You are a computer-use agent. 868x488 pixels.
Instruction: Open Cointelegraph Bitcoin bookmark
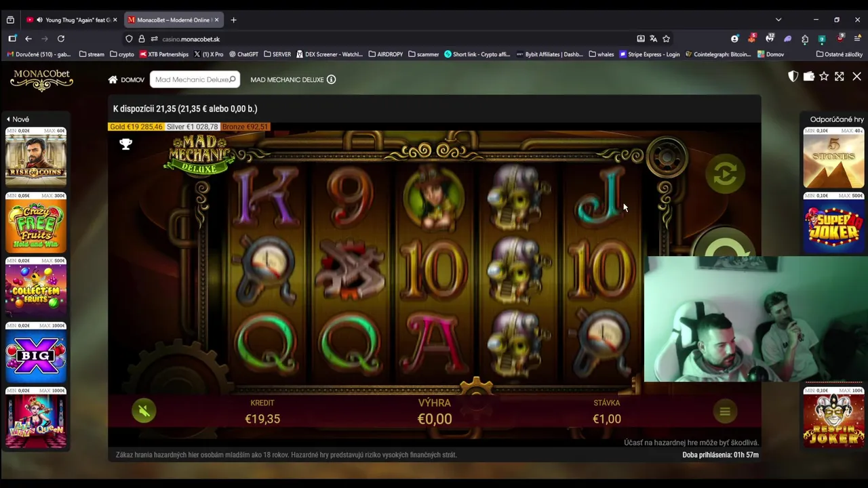pos(718,54)
